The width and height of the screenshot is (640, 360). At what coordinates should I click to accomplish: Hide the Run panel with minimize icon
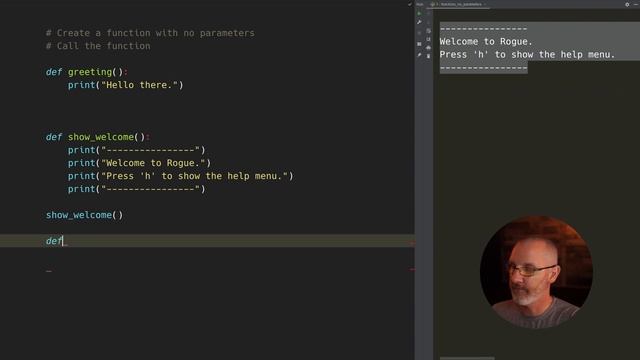click(636, 4)
